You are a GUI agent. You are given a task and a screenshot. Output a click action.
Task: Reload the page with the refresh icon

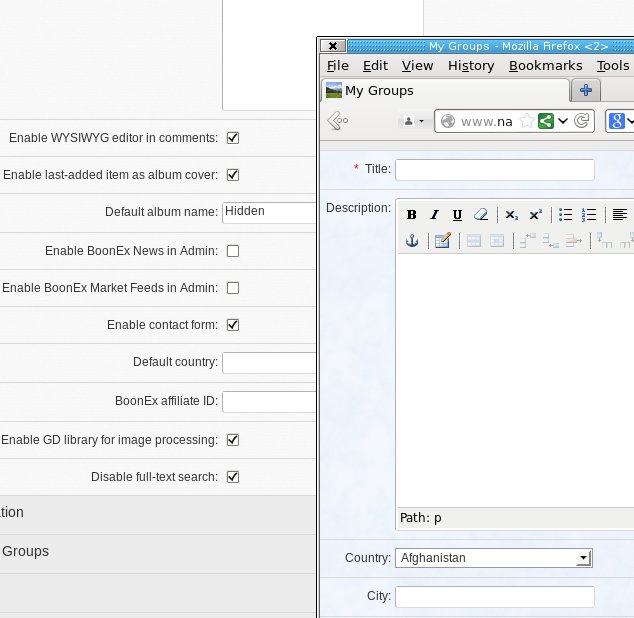582,121
